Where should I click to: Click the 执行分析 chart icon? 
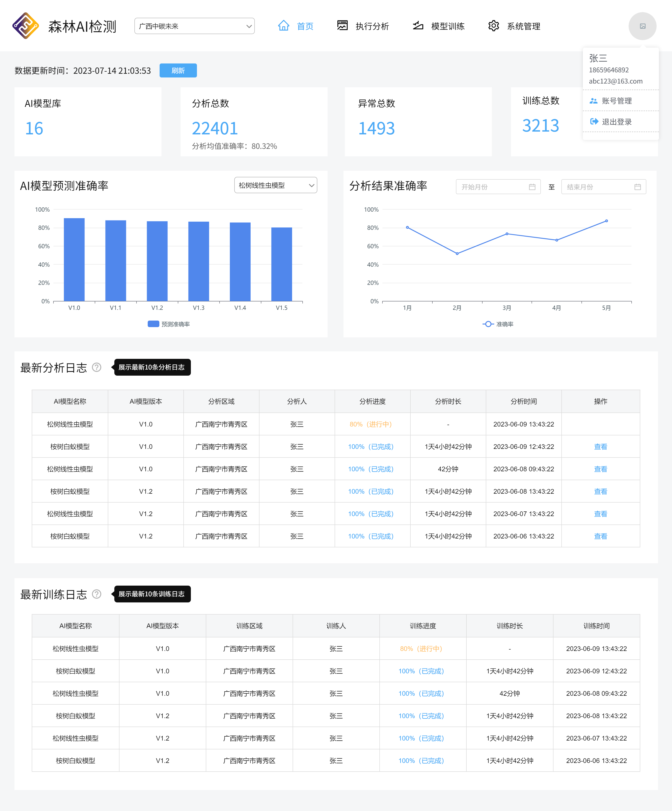point(342,25)
